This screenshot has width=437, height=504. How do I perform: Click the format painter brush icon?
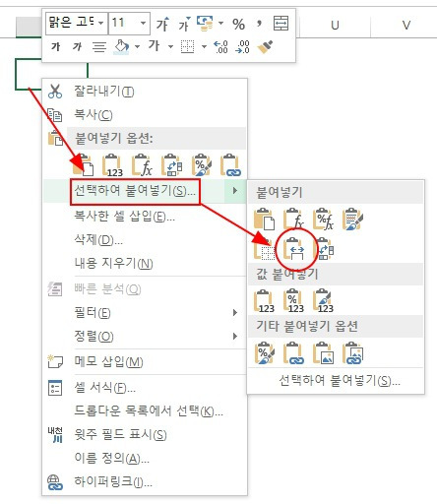265,47
